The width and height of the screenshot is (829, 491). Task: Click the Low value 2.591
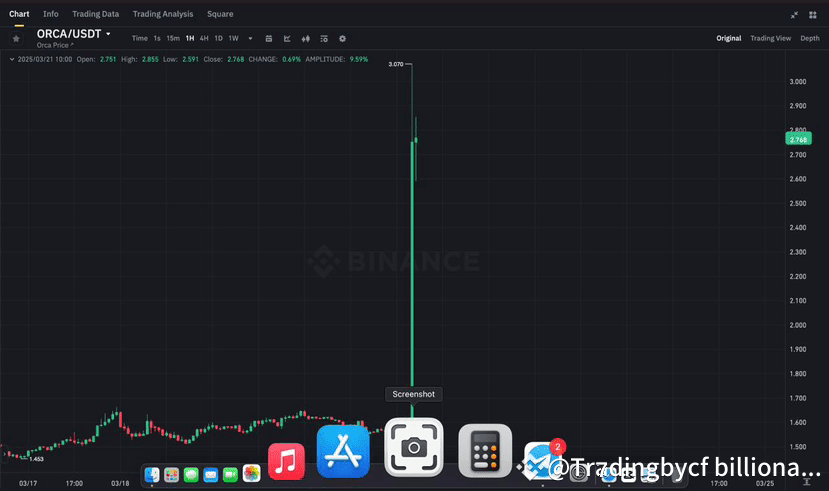190,59
